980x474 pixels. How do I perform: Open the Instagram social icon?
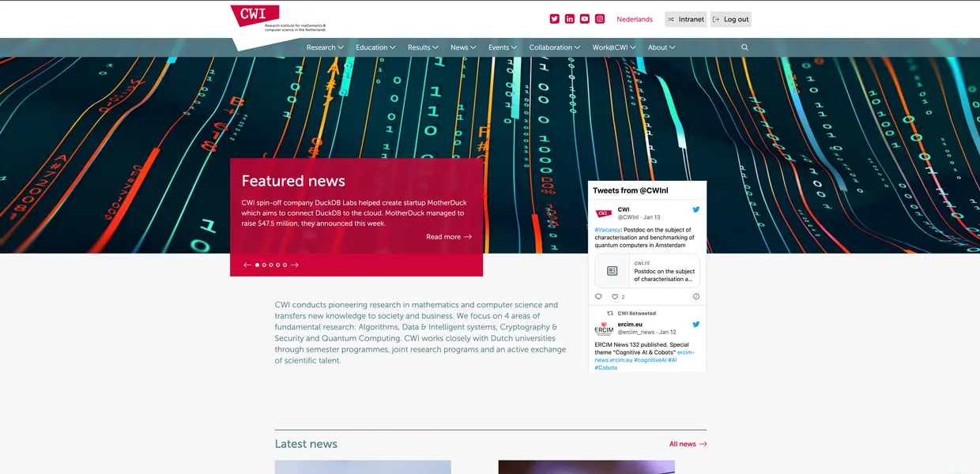599,18
